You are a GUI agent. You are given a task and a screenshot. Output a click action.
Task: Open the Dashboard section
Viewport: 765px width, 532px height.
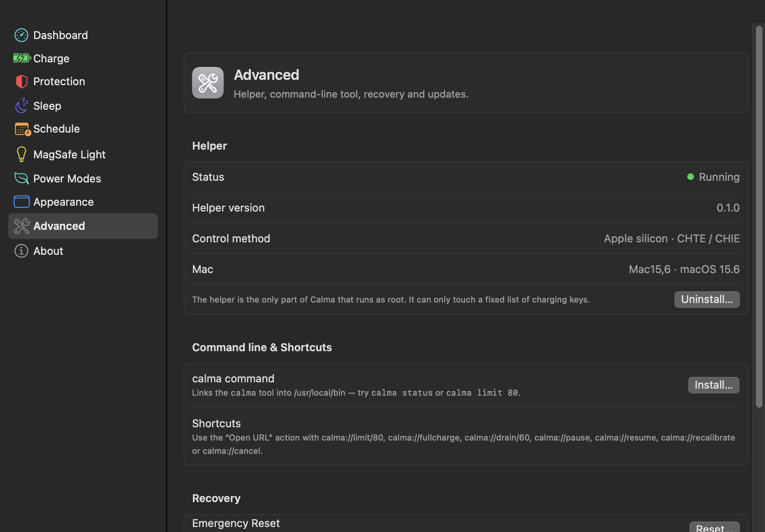83,35
